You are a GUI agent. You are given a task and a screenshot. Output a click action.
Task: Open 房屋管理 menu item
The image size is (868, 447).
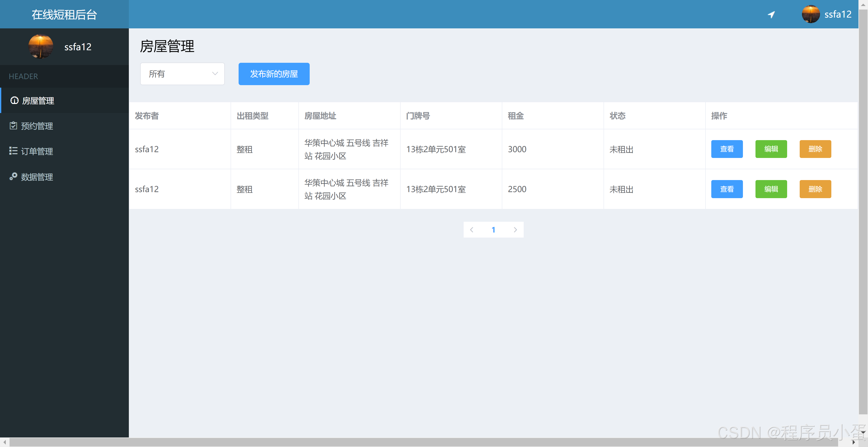click(x=64, y=100)
